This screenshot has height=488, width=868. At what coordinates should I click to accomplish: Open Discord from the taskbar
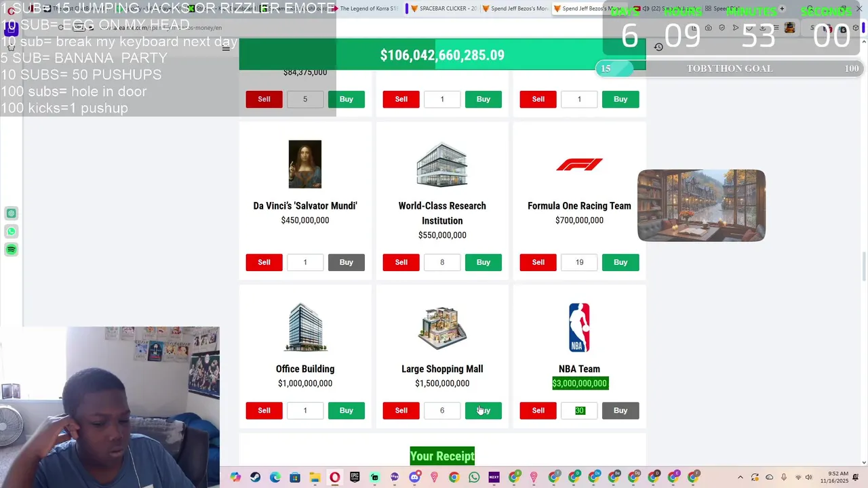[x=414, y=477]
